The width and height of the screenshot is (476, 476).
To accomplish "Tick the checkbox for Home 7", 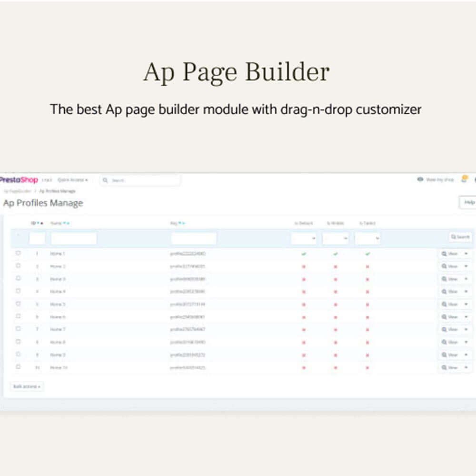I will [18, 329].
